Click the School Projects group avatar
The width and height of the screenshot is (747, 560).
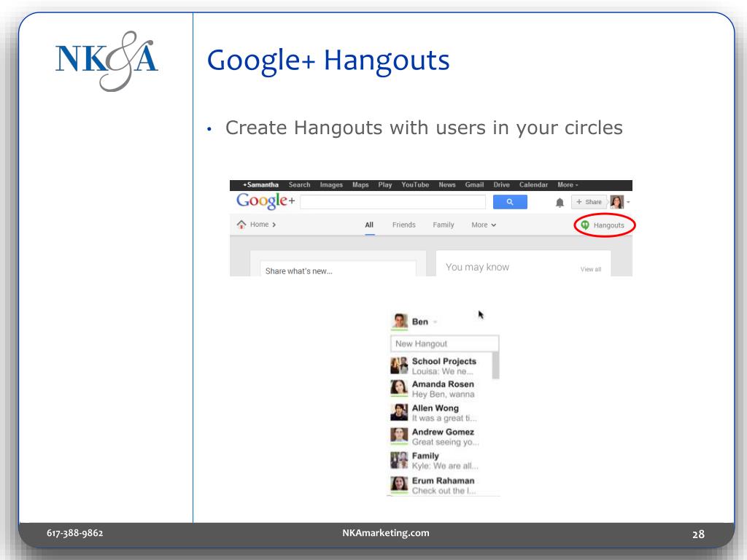click(399, 366)
